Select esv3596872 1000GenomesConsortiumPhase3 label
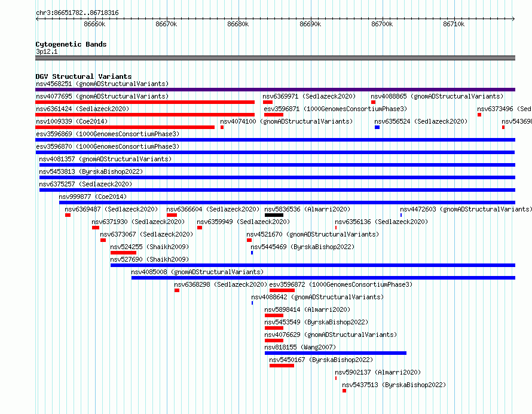Screen dimensions: 532x414 point(341,284)
